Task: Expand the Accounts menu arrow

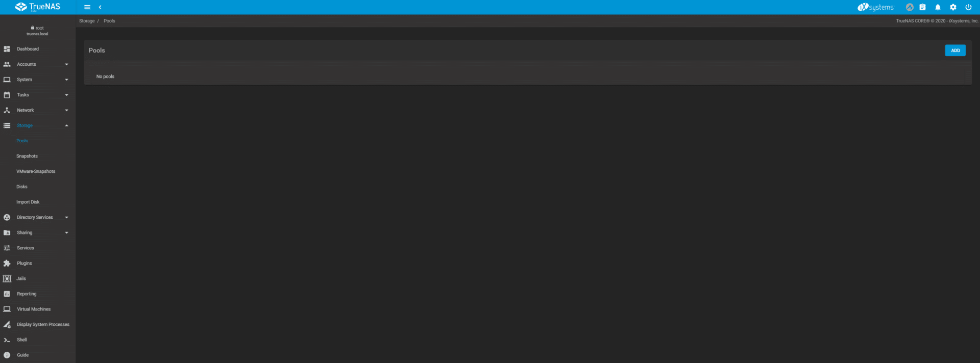Action: coord(66,64)
